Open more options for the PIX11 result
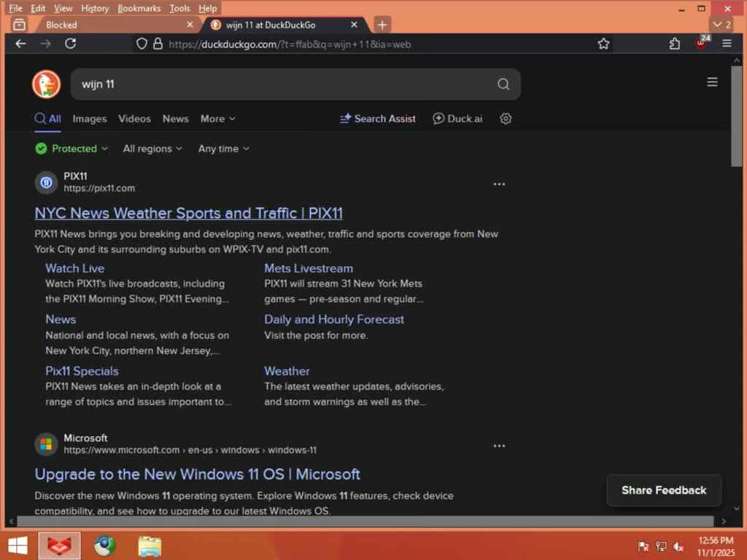 click(499, 184)
